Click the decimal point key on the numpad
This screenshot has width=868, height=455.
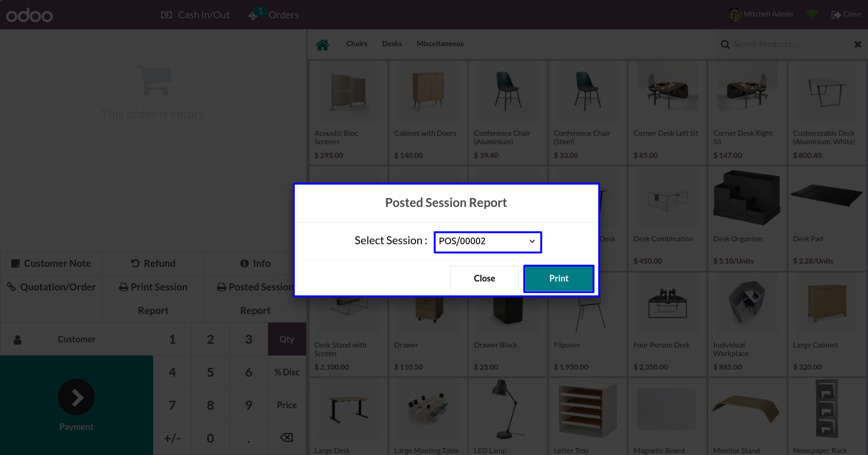click(x=249, y=438)
